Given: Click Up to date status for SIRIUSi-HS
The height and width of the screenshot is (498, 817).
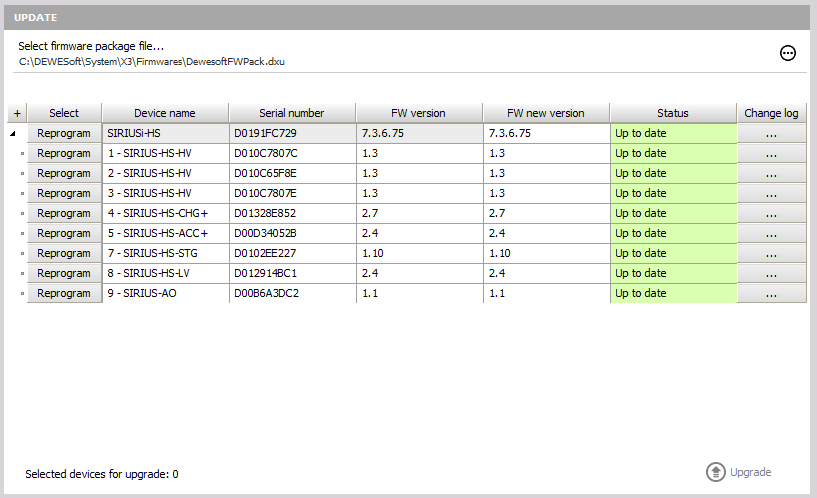Looking at the screenshot, I should point(673,133).
